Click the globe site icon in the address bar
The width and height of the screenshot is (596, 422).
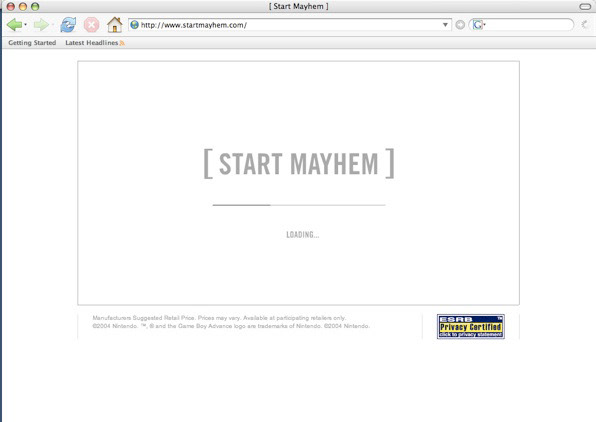click(134, 25)
